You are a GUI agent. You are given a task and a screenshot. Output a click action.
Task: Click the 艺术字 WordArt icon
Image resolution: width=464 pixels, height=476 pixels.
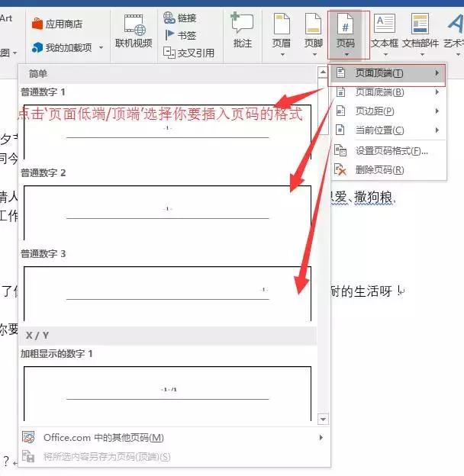pos(456,24)
